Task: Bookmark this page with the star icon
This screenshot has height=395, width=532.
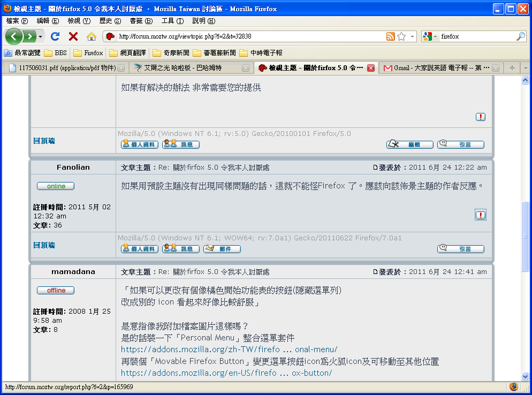Action: (401, 36)
